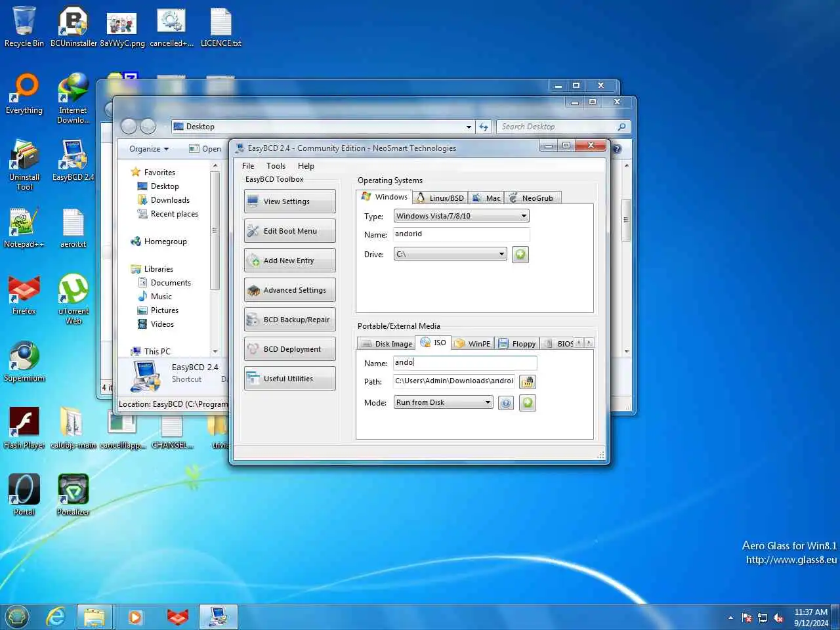Switch to the Disk Image tab
Image resolution: width=840 pixels, height=630 pixels.
point(387,343)
